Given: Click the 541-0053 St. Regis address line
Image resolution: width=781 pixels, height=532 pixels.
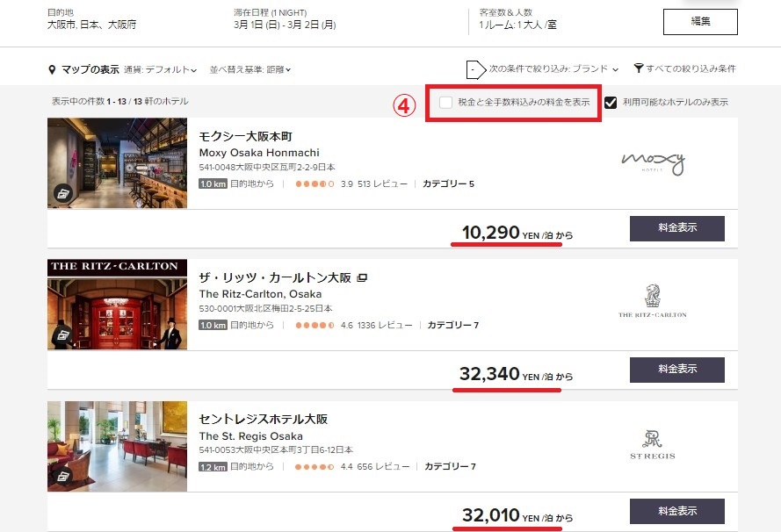Looking at the screenshot, I should pos(276,449).
